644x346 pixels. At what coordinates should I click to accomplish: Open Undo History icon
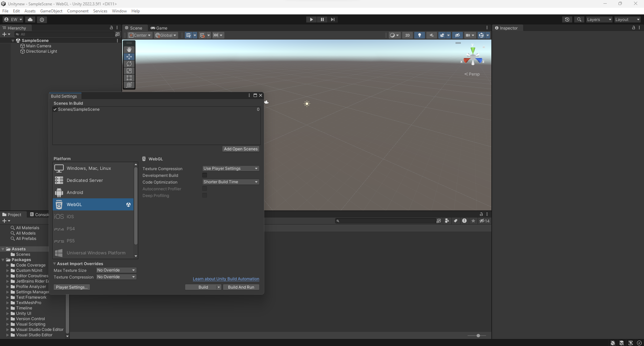point(567,19)
